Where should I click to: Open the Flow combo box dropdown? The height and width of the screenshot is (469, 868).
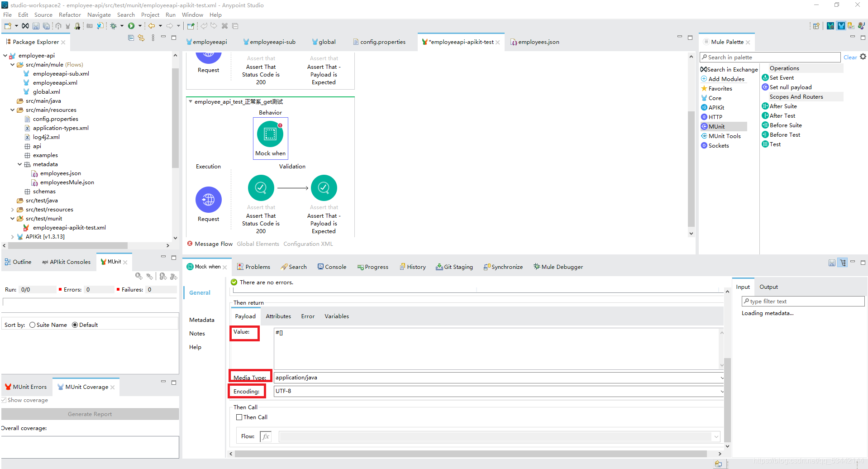pos(716,436)
